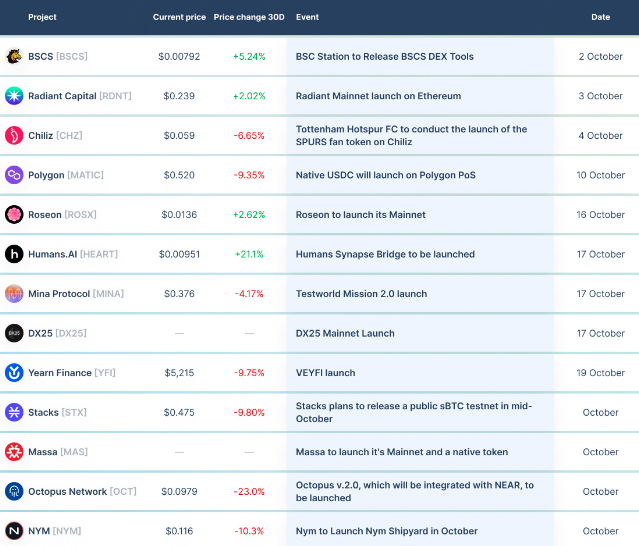Screen dimensions: 639x546
Task: Open Roseon [ROSX] project name
Action: click(x=62, y=214)
